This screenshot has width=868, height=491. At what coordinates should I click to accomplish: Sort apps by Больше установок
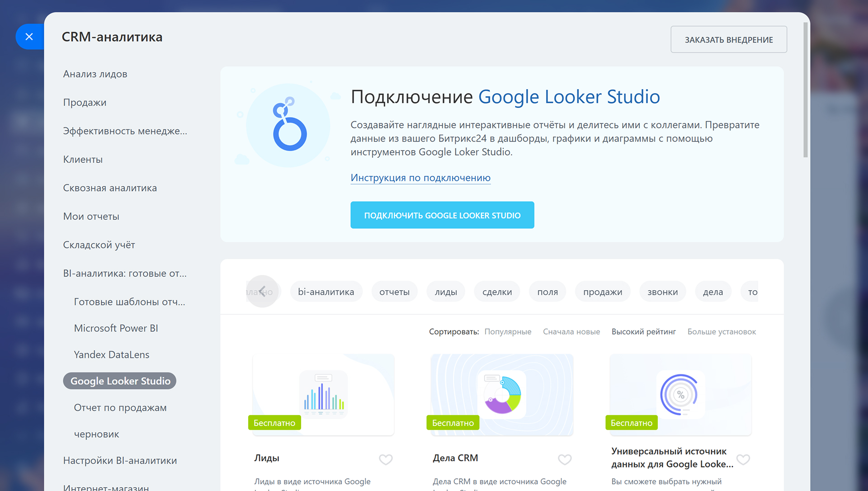coord(722,332)
